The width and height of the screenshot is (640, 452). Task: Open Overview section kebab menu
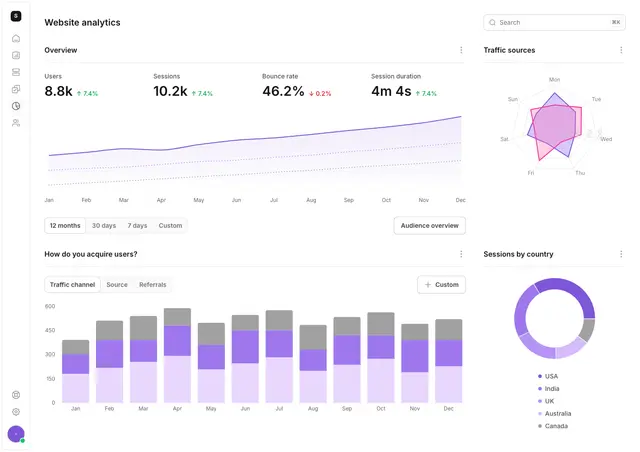click(461, 50)
